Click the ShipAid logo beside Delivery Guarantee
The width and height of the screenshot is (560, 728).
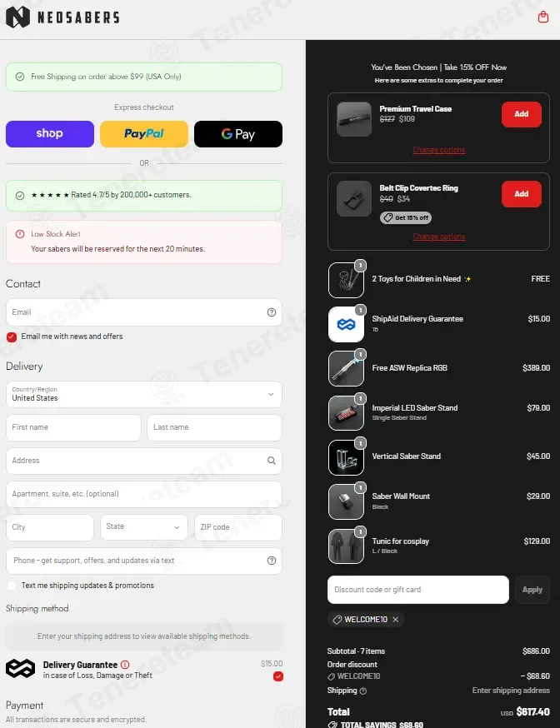tap(20, 669)
